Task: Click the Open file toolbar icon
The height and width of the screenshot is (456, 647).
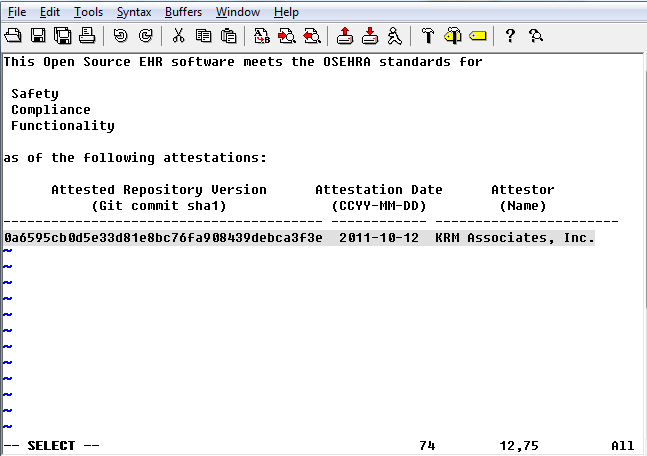Action: click(14, 36)
